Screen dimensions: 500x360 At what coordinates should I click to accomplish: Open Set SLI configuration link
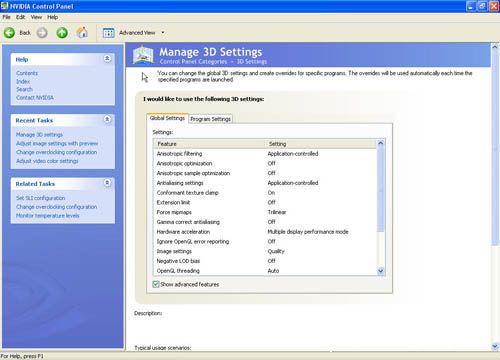tap(41, 198)
